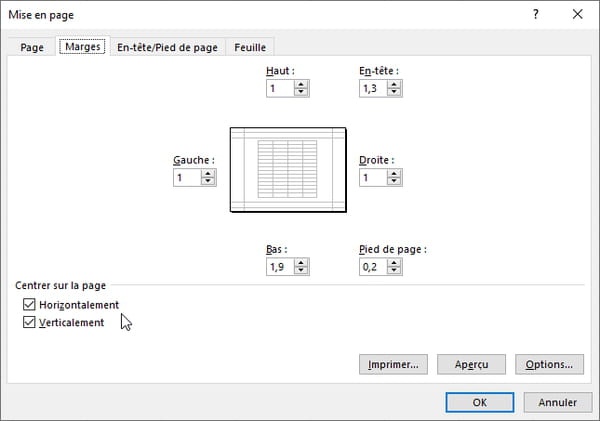Viewport: 600px width, 421px height.
Task: Decrease the Pied de page value
Action: pyautogui.click(x=394, y=271)
